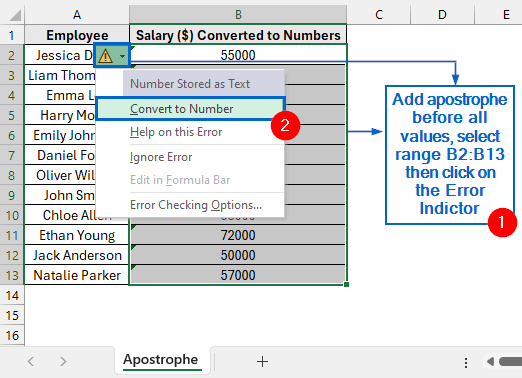Select row 2 header
522x378 pixels.
click(12, 55)
